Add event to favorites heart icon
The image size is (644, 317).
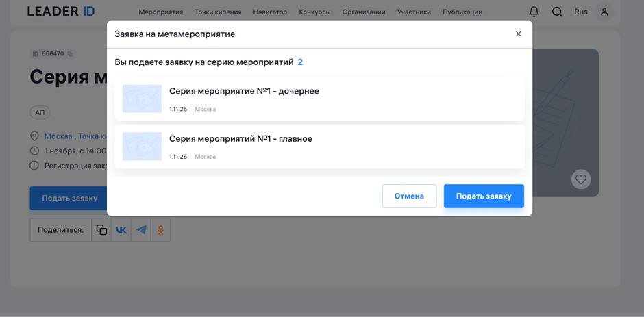point(581,179)
